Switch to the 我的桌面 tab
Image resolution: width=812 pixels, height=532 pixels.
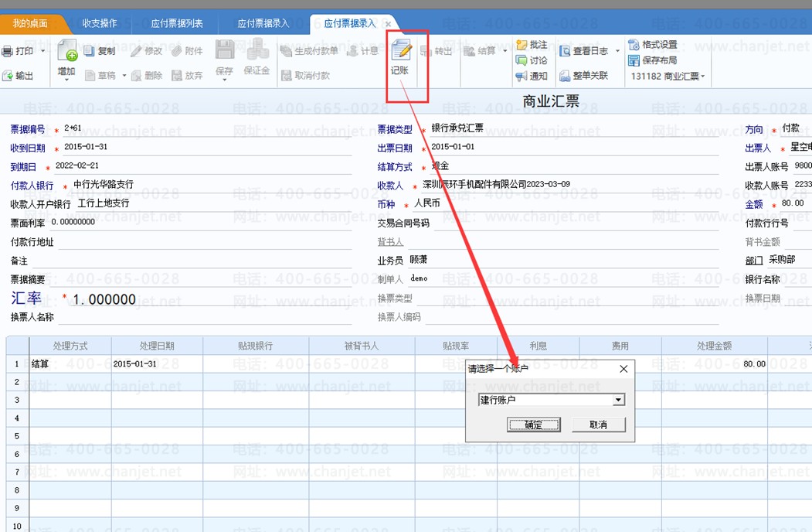point(30,23)
